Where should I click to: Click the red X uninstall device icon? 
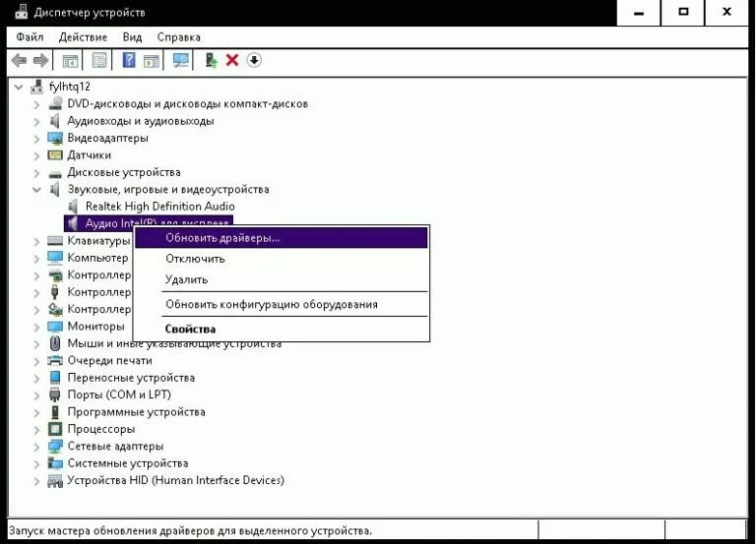click(232, 60)
